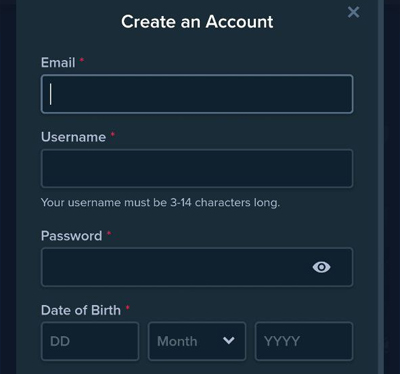Open the Month dropdown
This screenshot has height=374, width=400.
(197, 341)
